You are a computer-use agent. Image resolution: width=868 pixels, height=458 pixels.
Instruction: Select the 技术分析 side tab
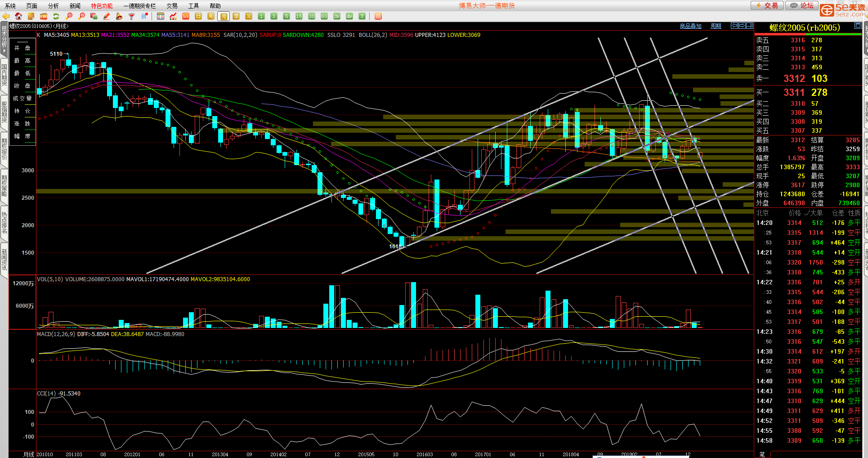click(x=4, y=39)
